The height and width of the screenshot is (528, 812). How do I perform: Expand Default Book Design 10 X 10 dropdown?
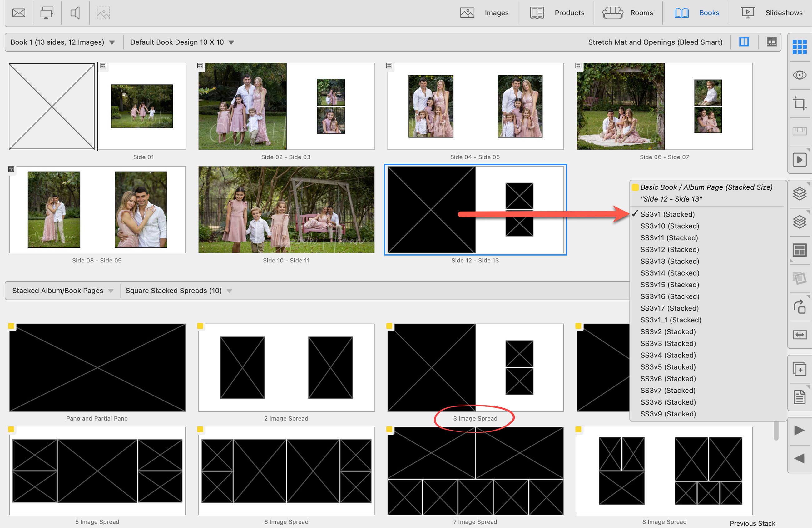(x=182, y=42)
